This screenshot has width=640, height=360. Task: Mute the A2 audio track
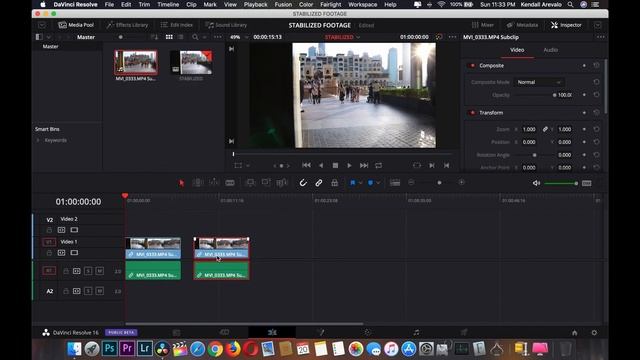(x=100, y=291)
